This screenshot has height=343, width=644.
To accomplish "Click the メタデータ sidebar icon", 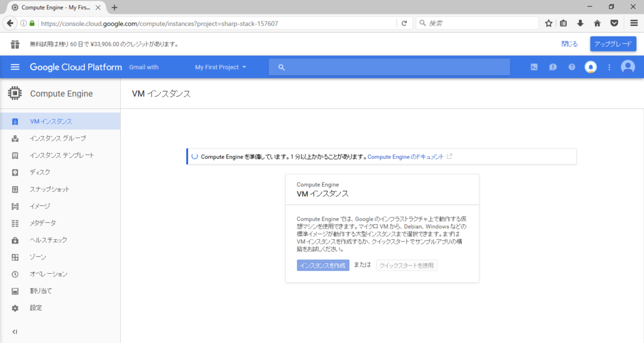I will (x=15, y=223).
